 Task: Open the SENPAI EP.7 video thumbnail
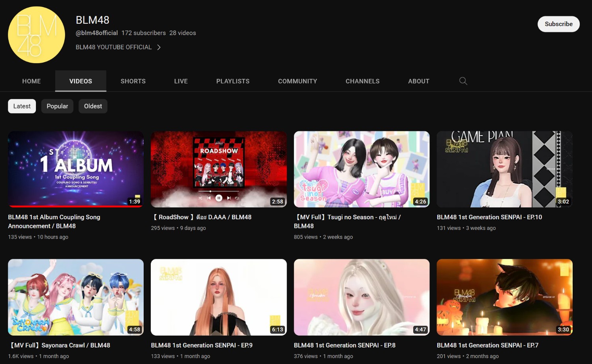pos(504,297)
